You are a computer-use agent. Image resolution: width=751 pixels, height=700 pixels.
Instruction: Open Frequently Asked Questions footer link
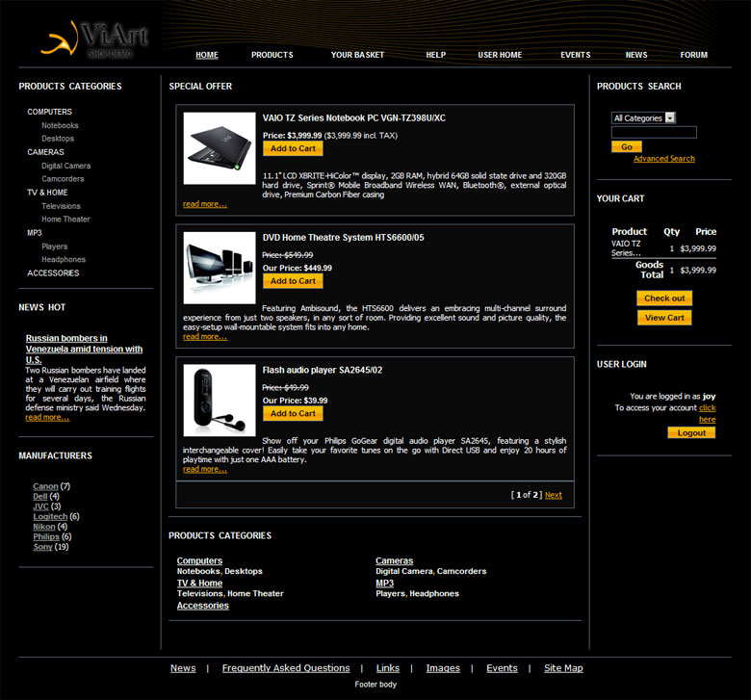(x=286, y=668)
